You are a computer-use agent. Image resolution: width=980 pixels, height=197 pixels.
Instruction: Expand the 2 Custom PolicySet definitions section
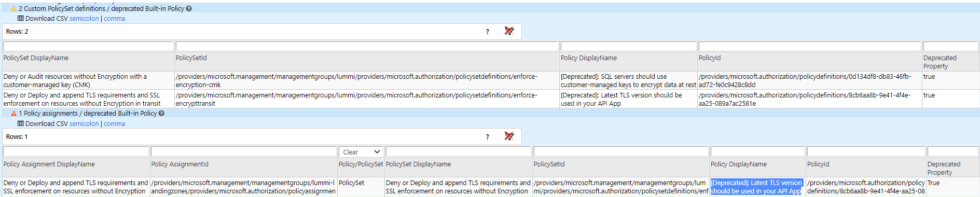101,9
